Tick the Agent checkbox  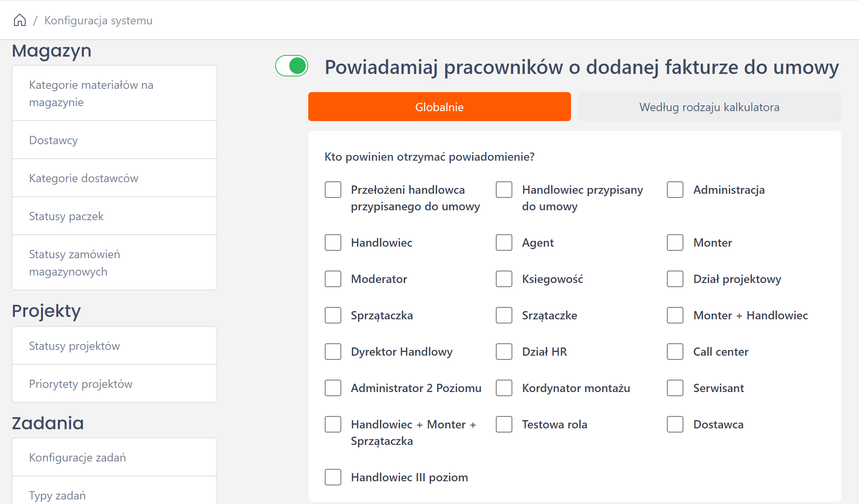click(504, 243)
